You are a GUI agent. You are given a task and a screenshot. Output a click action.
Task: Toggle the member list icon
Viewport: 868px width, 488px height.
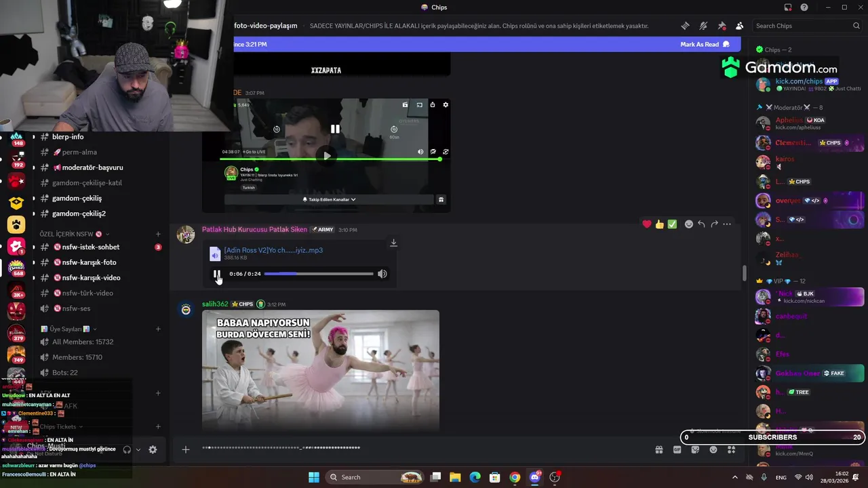[x=739, y=26]
